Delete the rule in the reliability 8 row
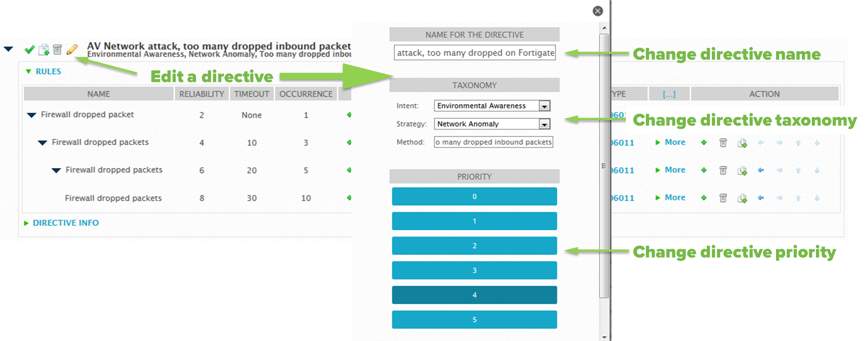The height and width of the screenshot is (341, 868). (x=723, y=198)
